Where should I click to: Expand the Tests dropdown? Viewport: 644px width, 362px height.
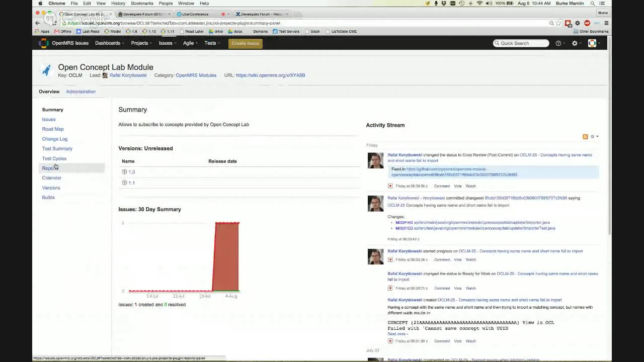coord(212,43)
